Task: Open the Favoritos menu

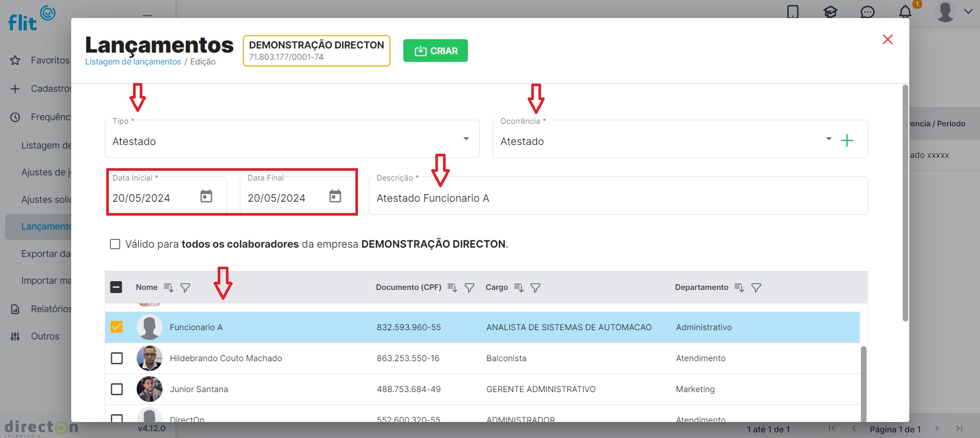Action: pos(50,60)
